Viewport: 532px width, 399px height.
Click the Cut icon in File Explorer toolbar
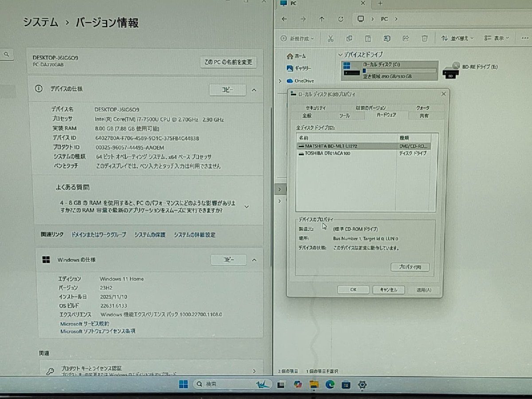coord(330,39)
